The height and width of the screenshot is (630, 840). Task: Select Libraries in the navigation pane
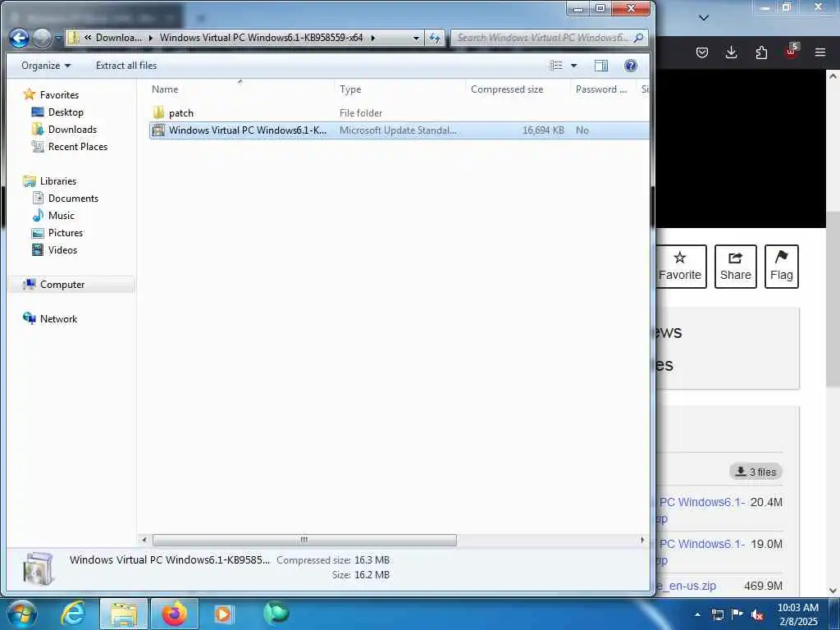tap(50, 181)
